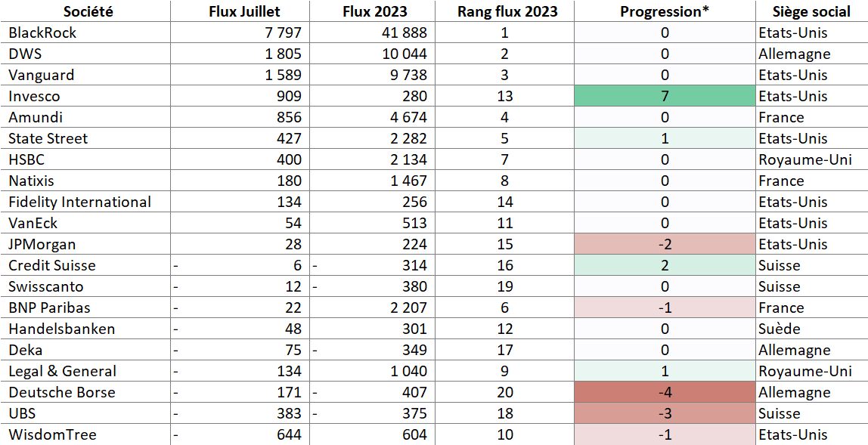The image size is (868, 445).
Task: Click Credit Suisse's Flux 2023 value 314
Action: (414, 266)
